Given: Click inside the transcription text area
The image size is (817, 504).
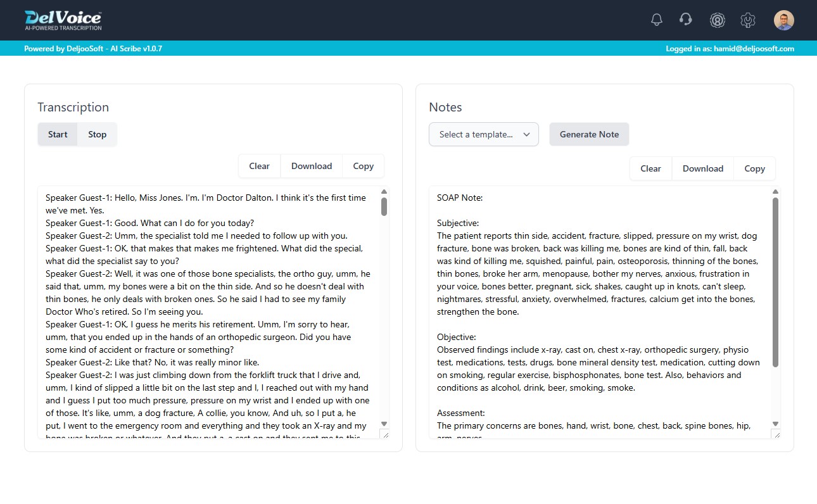Looking at the screenshot, I should pos(209,310).
